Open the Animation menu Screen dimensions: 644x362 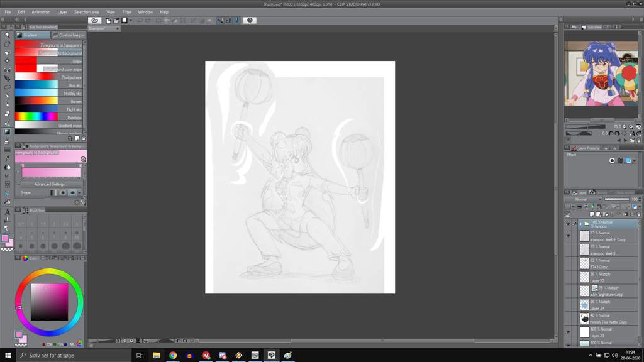pyautogui.click(x=41, y=12)
